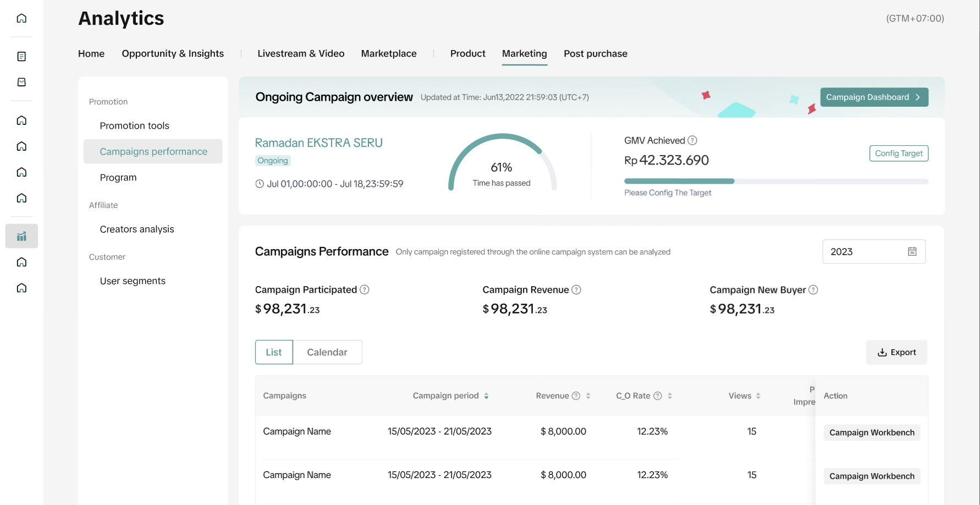Open the Product tab
Image resolution: width=980 pixels, height=505 pixels.
[467, 53]
